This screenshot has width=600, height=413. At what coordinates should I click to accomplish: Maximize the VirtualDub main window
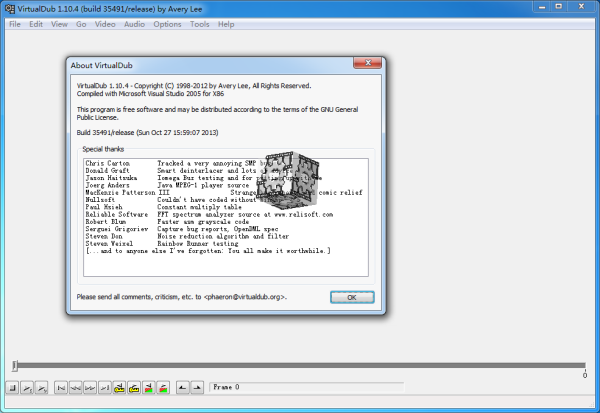[x=559, y=7]
